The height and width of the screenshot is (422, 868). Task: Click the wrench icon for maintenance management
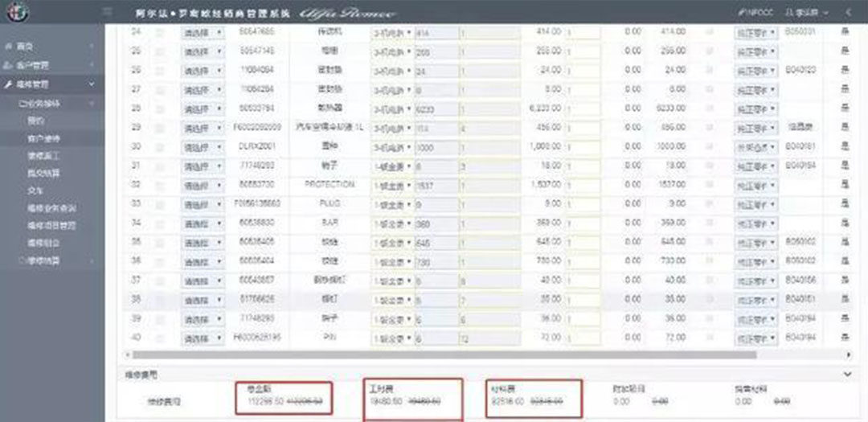pos(7,84)
